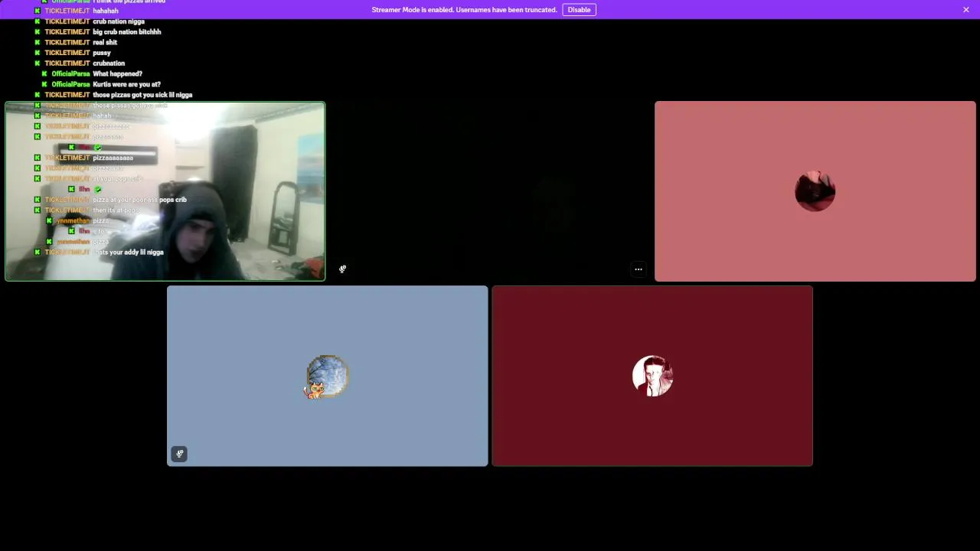980x551 pixels.
Task: Click the Kick badge beside "crubnation"
Action: (38, 64)
